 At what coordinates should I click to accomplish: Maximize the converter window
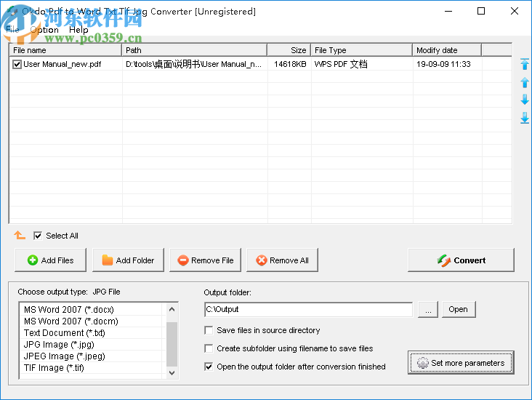pos(481,11)
